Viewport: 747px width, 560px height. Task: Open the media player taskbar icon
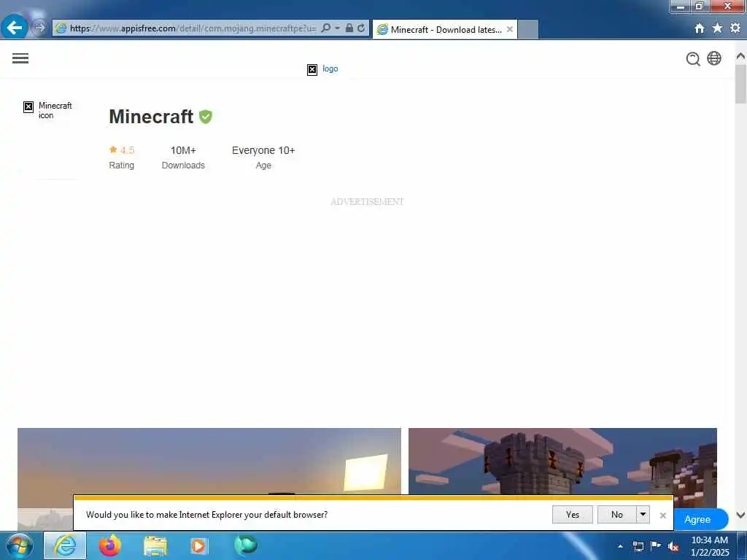coord(198,546)
